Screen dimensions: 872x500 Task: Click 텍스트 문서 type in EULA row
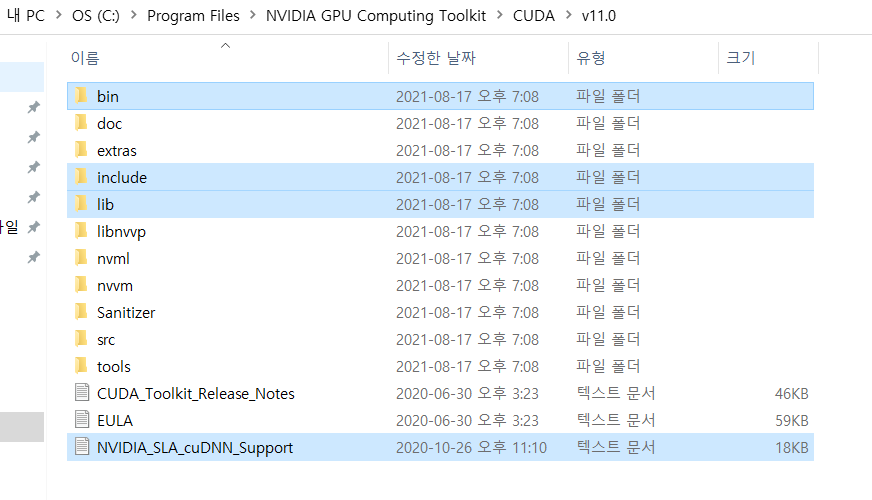616,420
